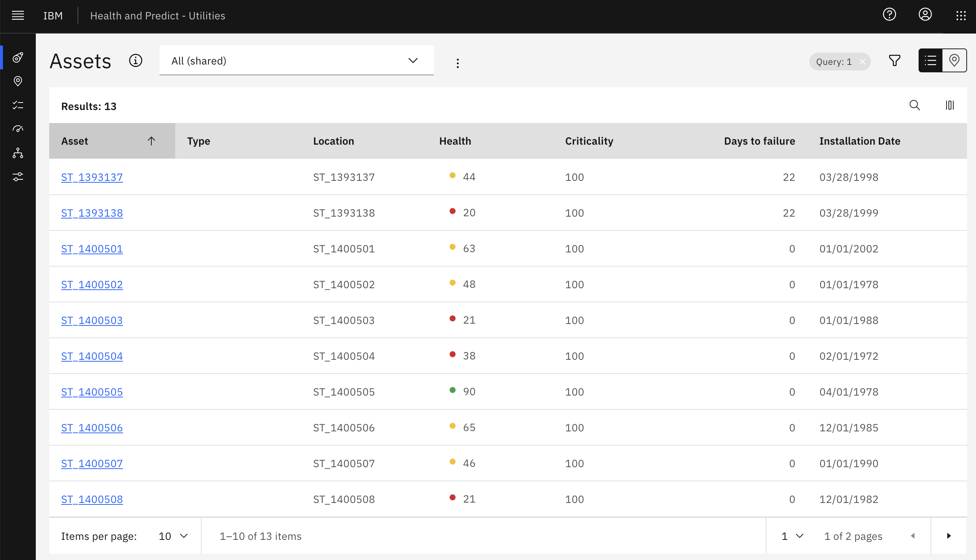Open the filter funnel icon
Viewport: 976px width, 560px height.
[894, 60]
